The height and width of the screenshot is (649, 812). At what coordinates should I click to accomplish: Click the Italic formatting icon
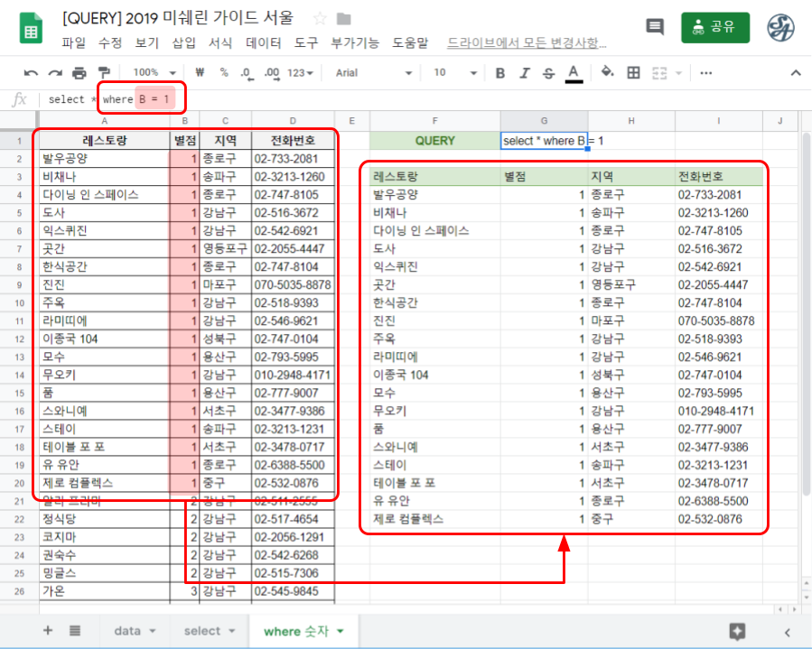tap(524, 72)
